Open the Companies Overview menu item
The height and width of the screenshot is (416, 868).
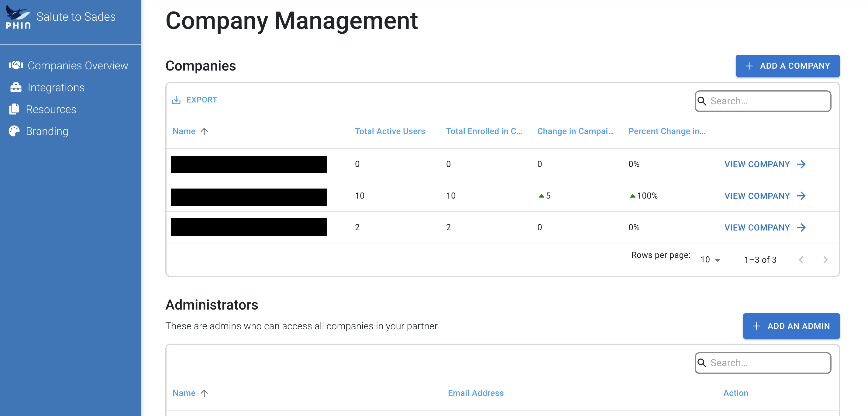[69, 65]
